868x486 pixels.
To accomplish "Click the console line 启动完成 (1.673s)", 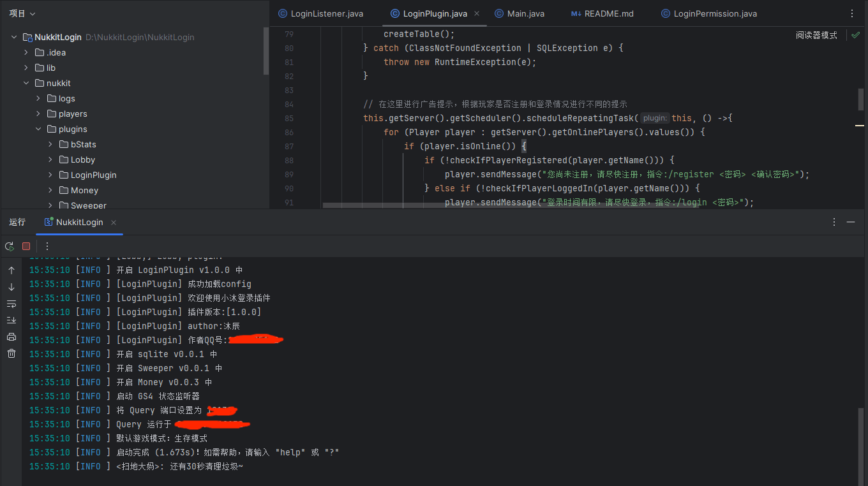I will 184,452.
